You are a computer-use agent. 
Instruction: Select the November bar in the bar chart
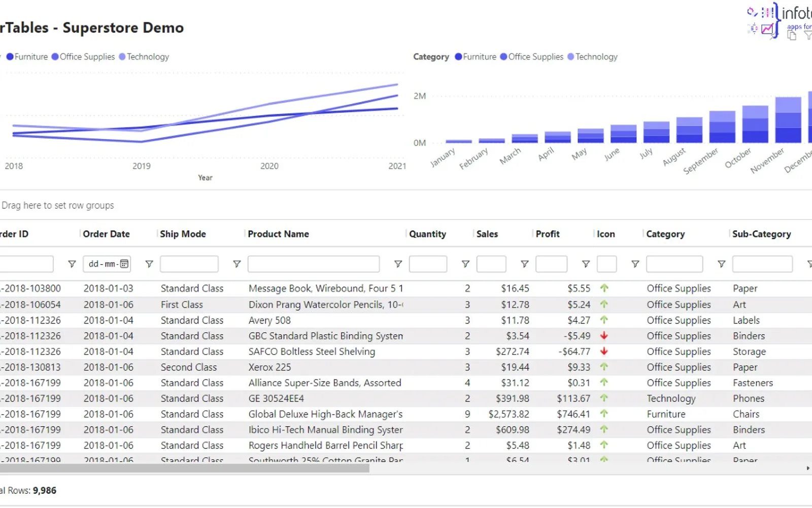(x=788, y=120)
